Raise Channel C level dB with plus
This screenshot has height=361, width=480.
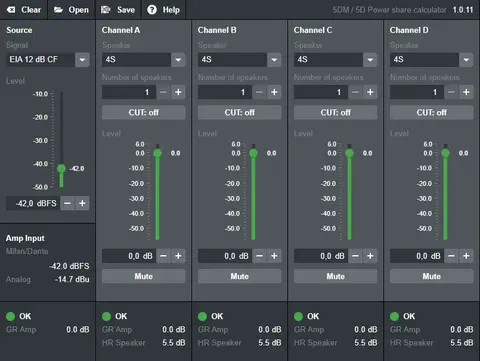coord(370,256)
